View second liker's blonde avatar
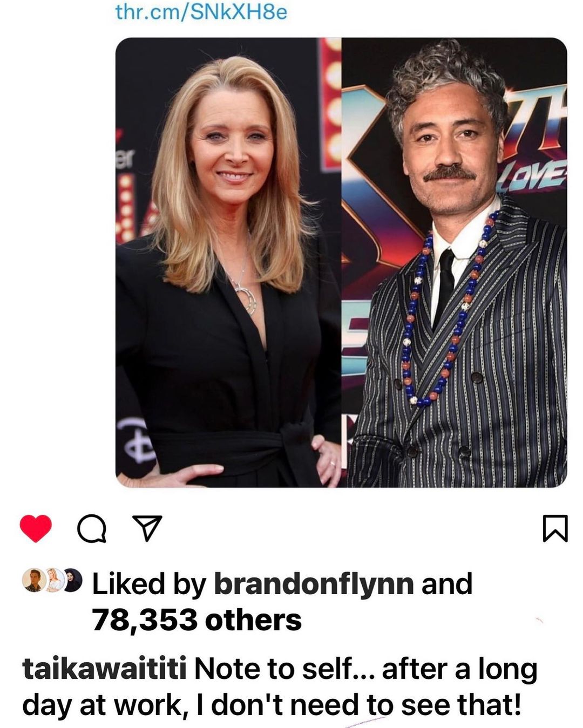This screenshot has width=583, height=728. coord(54,581)
